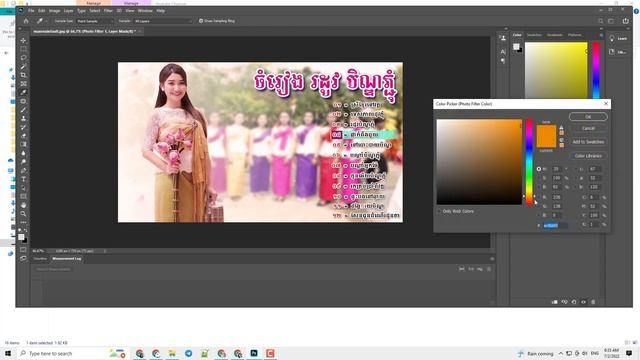Open the Rain coming weather widget

tap(536, 353)
